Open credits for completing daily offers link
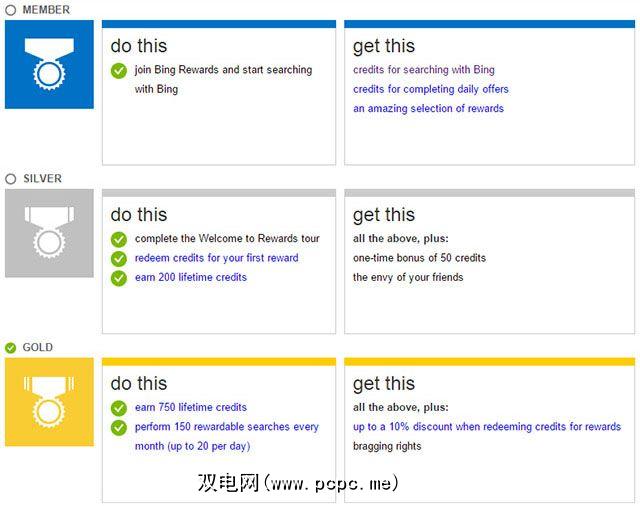 (x=431, y=89)
